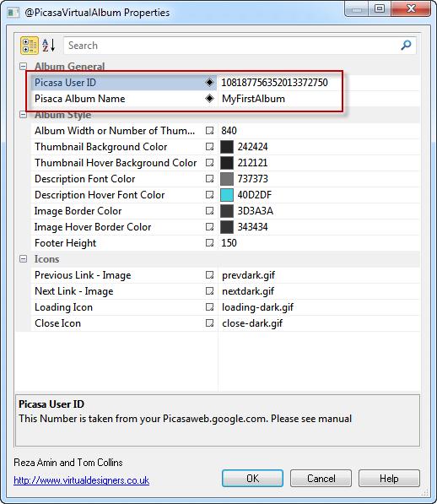Open the 343434 hover border swatch
Viewport: 437px width, 504px height.
click(227, 227)
